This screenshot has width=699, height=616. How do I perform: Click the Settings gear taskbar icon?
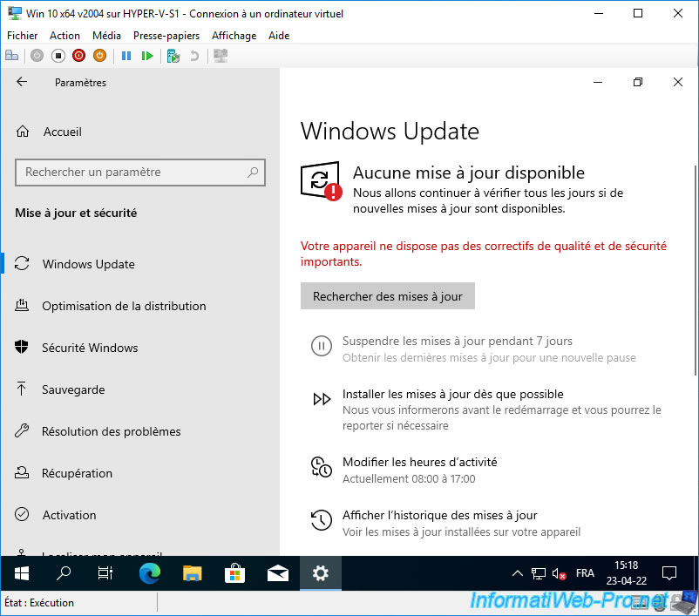click(x=321, y=573)
